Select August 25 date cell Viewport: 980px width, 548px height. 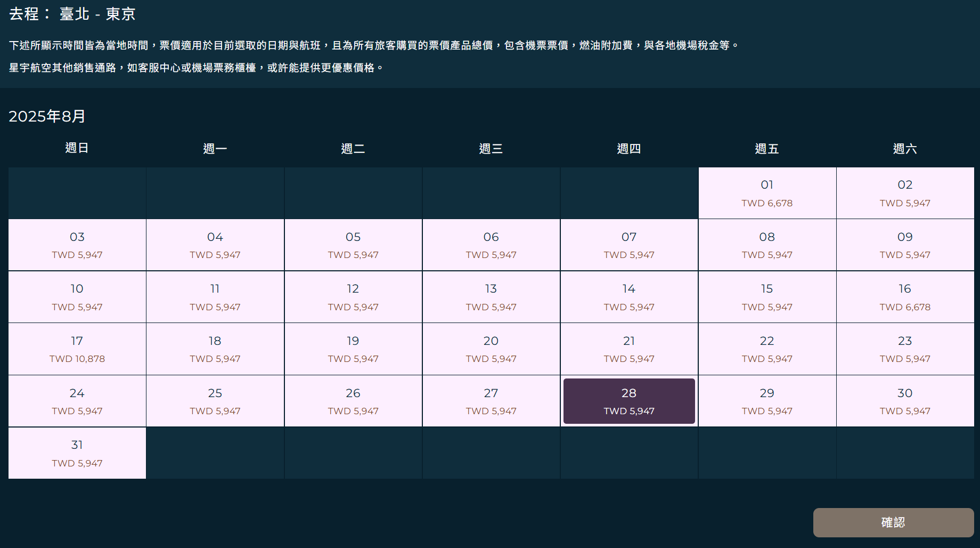pos(215,401)
